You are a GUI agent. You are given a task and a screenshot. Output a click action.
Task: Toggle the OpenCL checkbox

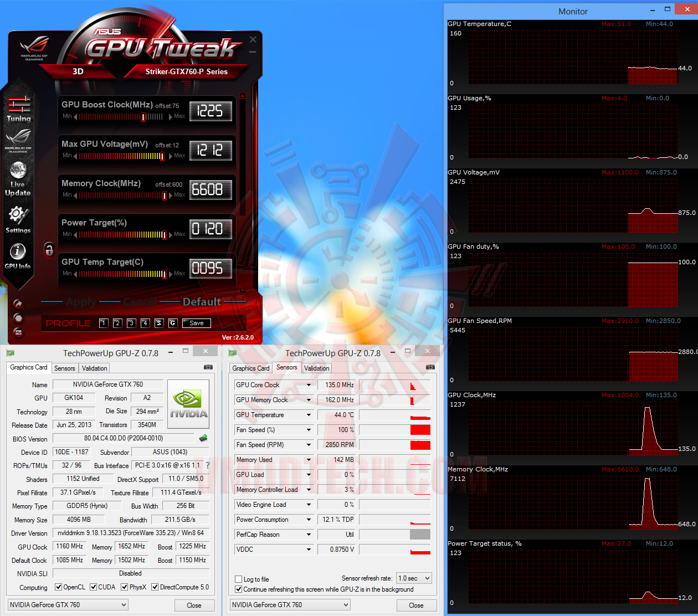click(59, 587)
